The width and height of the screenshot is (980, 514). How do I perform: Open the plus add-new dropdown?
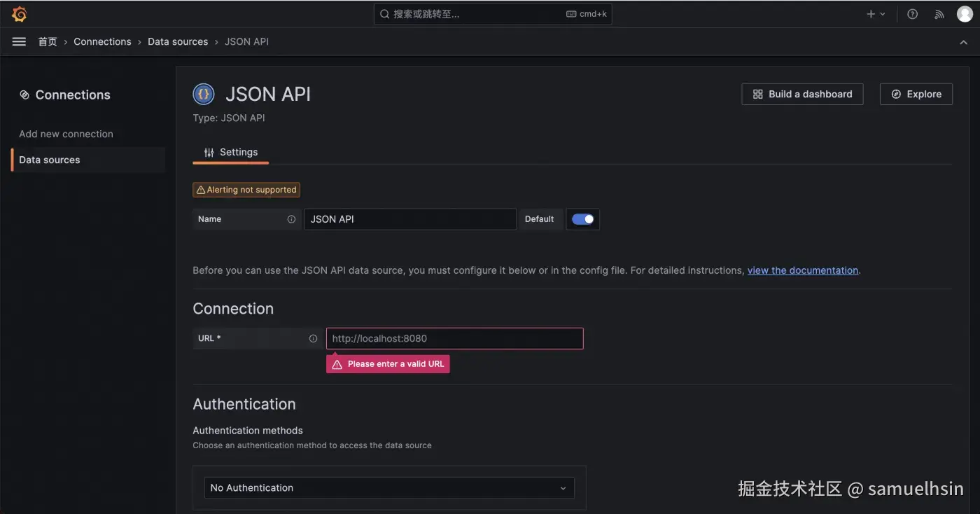click(876, 14)
